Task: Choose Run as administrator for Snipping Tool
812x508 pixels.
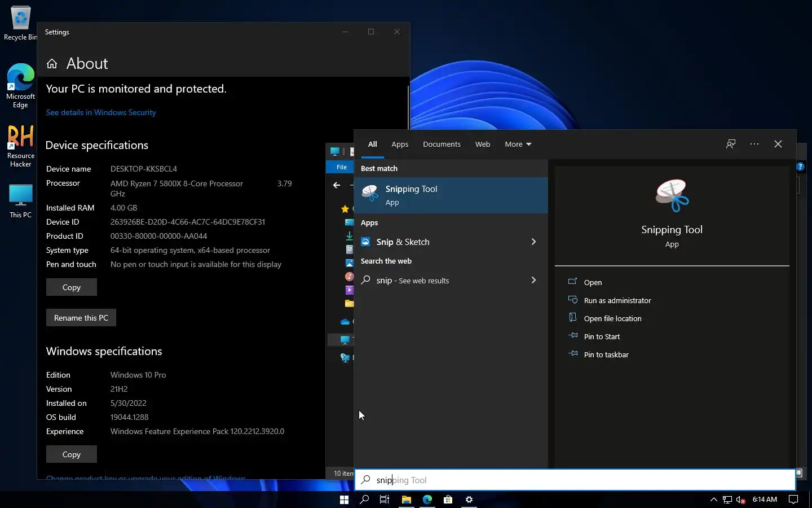Action: click(x=617, y=300)
